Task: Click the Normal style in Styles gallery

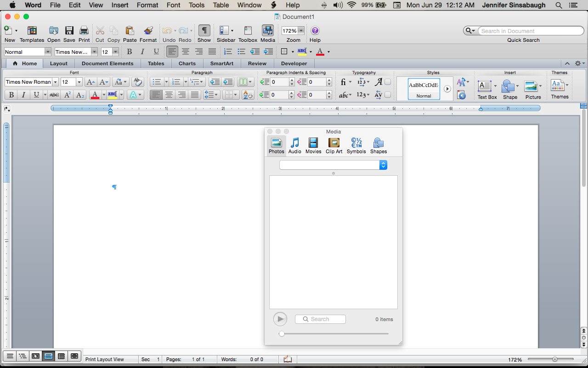Action: 424,89
